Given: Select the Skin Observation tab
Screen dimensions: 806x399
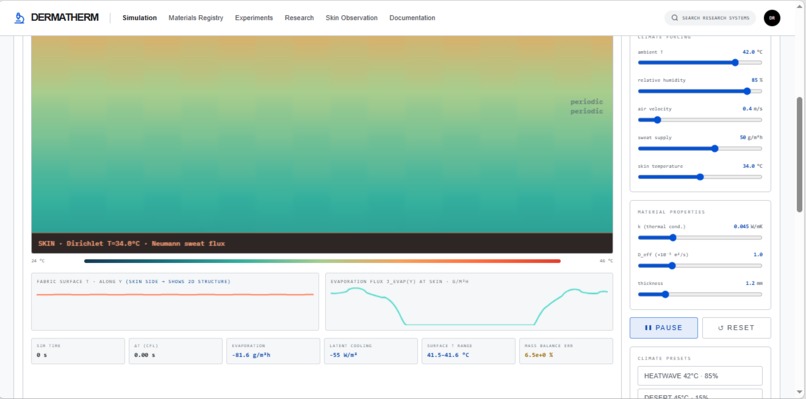Looking at the screenshot, I should 352,18.
